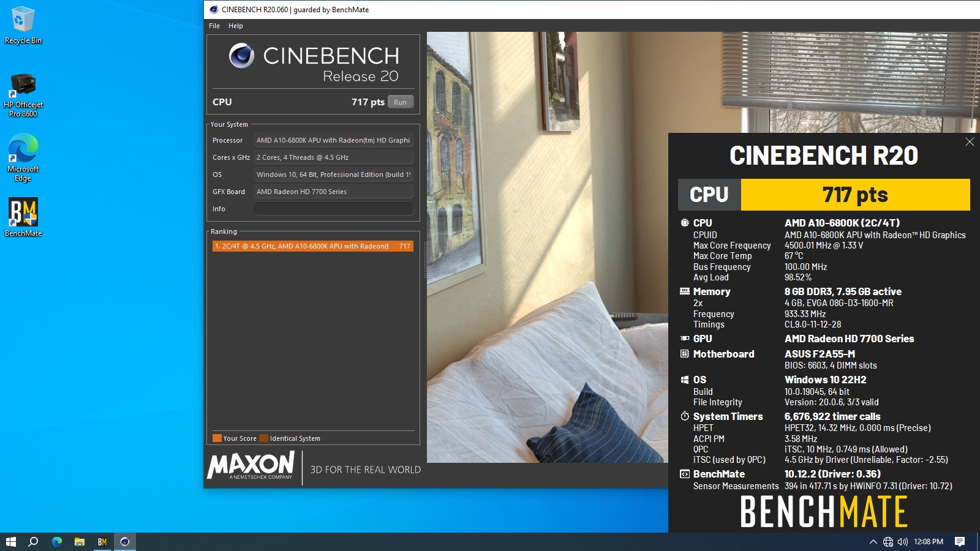Open the notification center
Screen dimensions: 980x551
click(x=960, y=542)
